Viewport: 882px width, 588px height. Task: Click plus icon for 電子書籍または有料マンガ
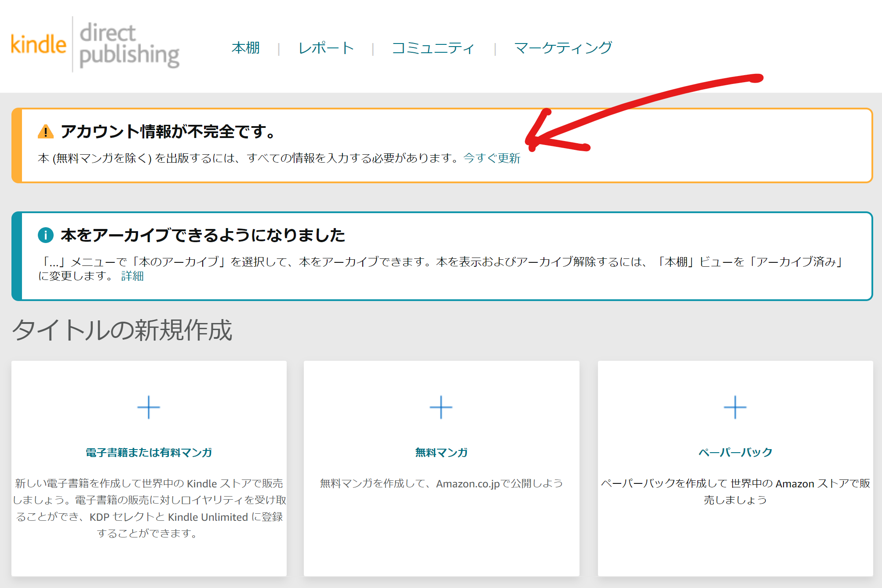(149, 407)
